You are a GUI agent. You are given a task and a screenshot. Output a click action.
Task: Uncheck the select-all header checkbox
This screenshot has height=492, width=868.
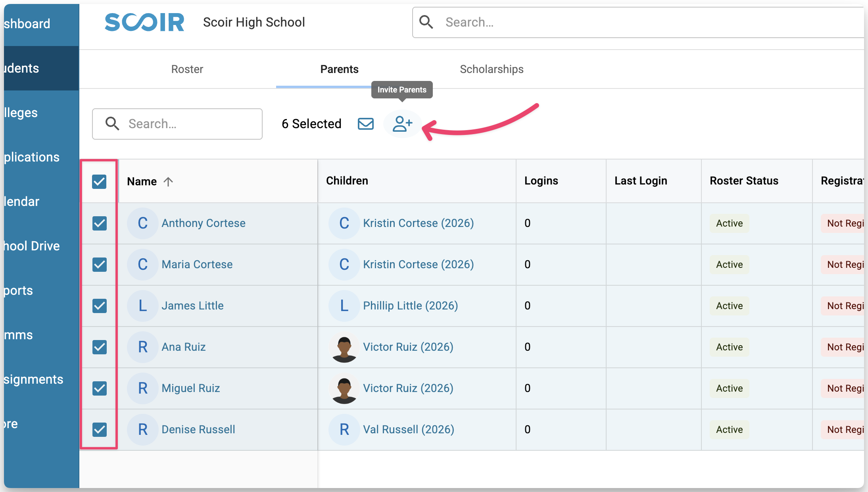pos(99,182)
